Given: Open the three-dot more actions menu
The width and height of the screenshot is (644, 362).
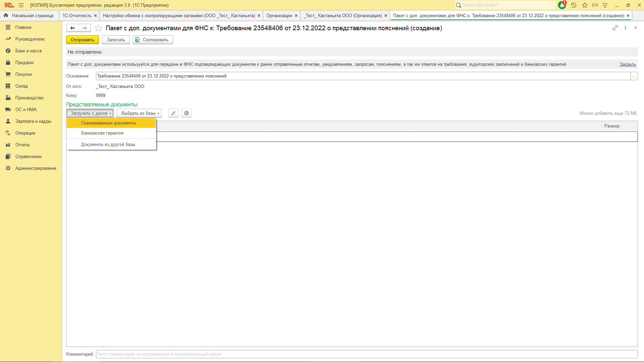Looking at the screenshot, I should tap(625, 28).
